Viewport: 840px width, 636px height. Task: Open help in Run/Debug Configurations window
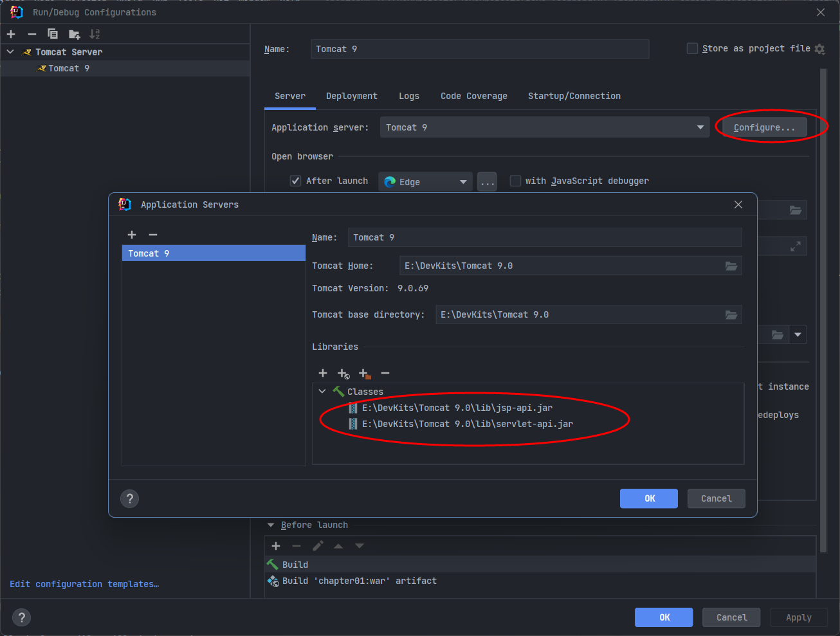[x=22, y=617]
